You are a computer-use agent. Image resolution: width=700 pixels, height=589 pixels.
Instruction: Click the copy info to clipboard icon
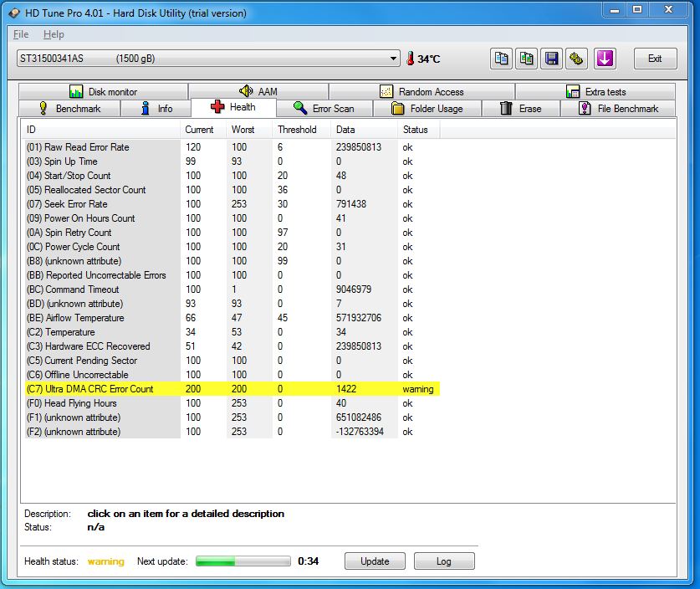click(x=501, y=59)
